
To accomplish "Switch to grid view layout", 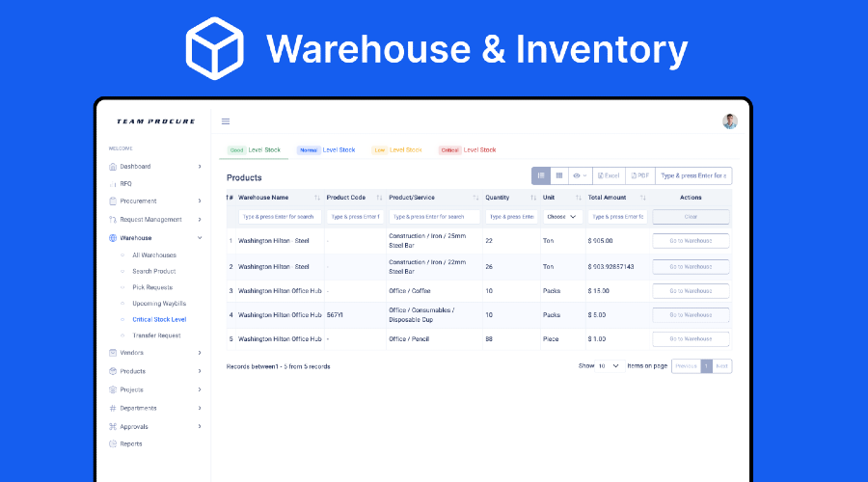I will (559, 175).
